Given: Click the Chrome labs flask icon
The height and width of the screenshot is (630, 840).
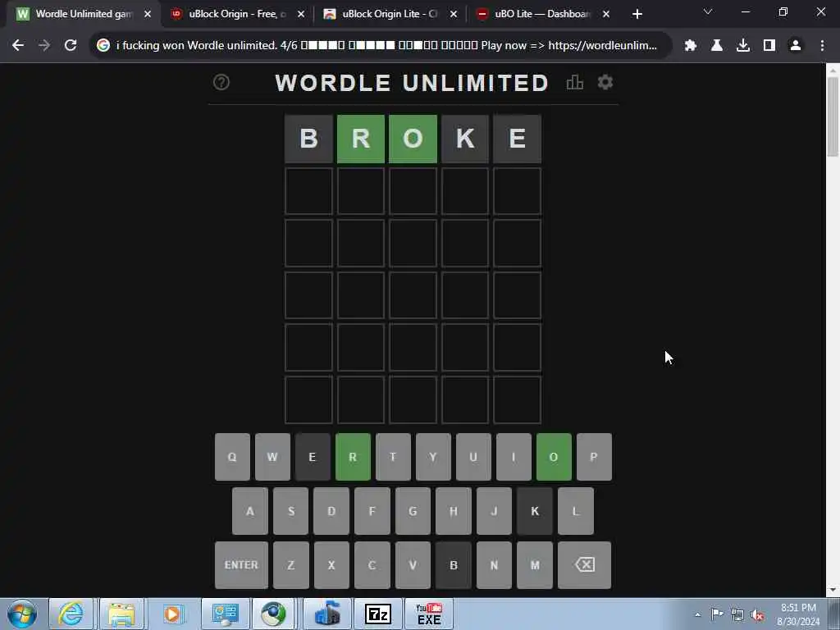Looking at the screenshot, I should 717,46.
